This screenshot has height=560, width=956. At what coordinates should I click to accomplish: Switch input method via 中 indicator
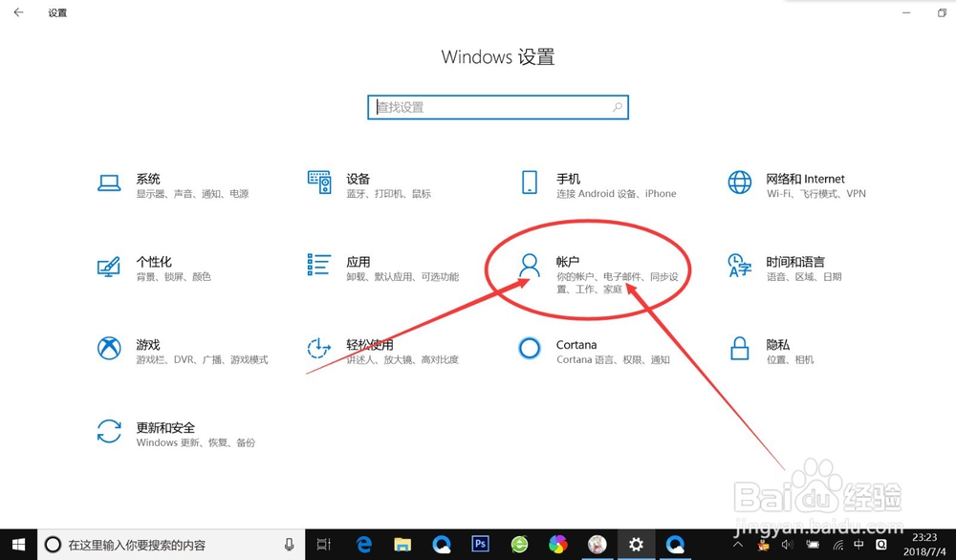click(858, 544)
